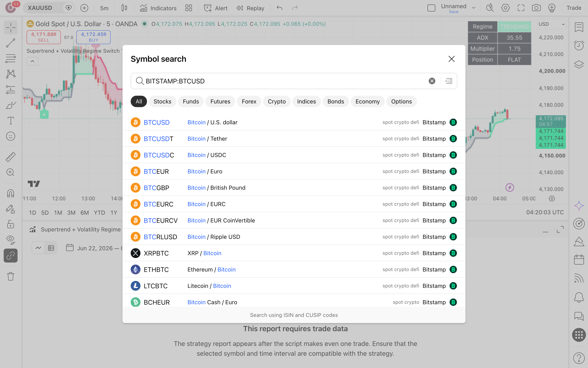Toggle lock all drawing tools
The height and width of the screenshot is (368, 588).
[x=10, y=224]
